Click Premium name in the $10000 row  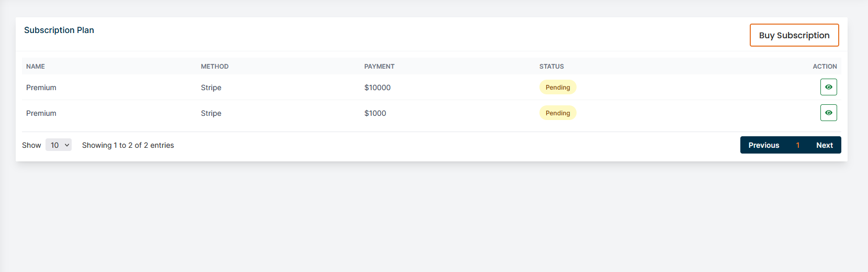pos(41,88)
